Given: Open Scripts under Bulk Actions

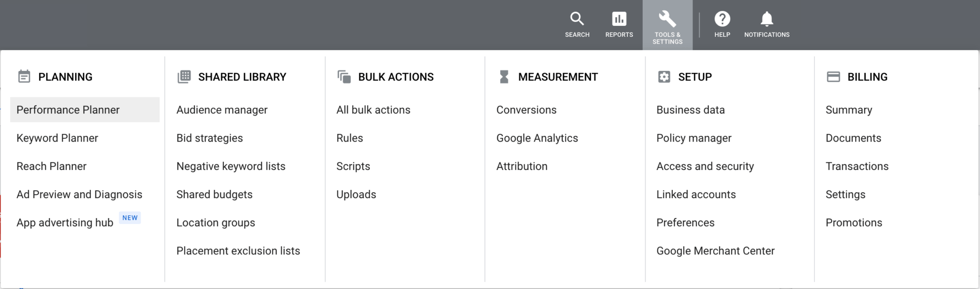Looking at the screenshot, I should point(353,166).
